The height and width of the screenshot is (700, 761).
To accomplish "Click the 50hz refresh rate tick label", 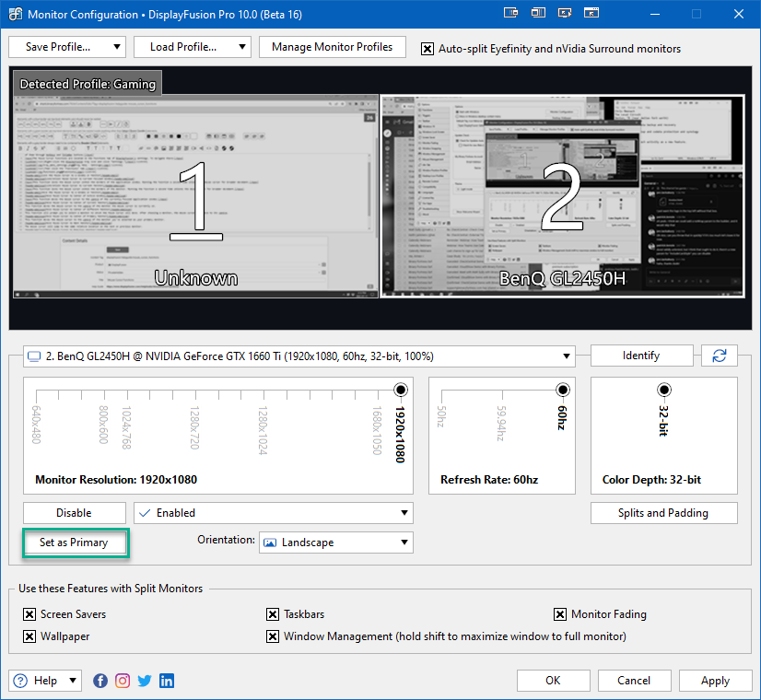I will coord(441,416).
